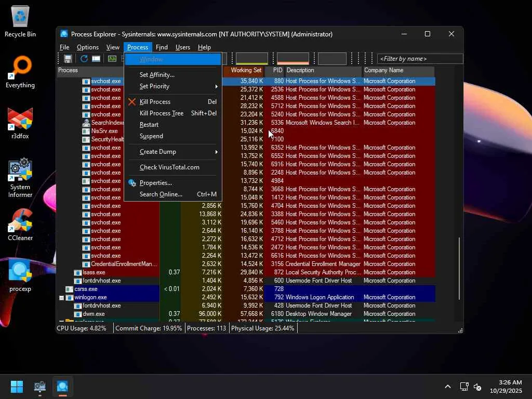The width and height of the screenshot is (532, 399).
Task: Click the CPU Usage 4.82% status entry
Action: coord(82,328)
